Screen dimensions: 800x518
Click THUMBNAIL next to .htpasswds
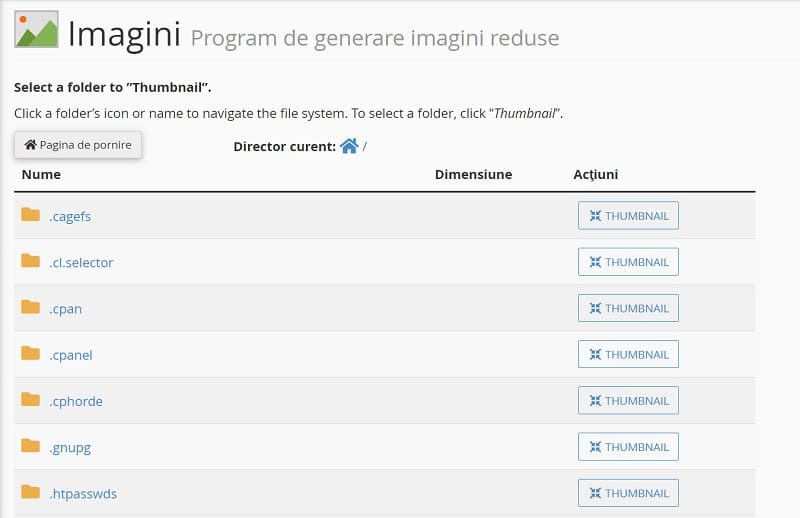pyautogui.click(x=628, y=493)
